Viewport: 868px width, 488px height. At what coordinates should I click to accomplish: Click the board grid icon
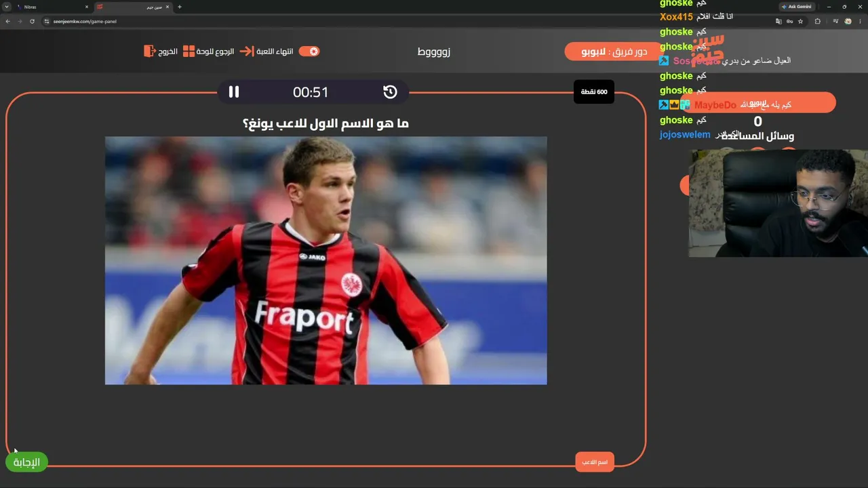click(x=189, y=52)
